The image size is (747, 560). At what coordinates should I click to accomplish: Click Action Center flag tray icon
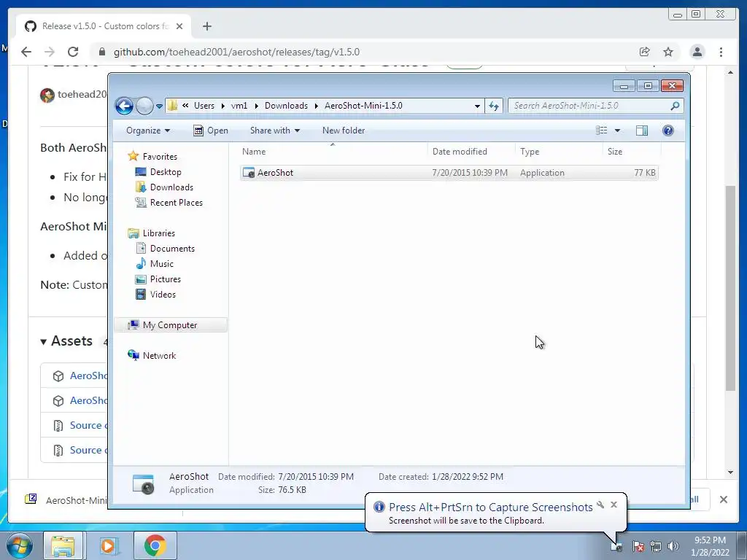(638, 546)
